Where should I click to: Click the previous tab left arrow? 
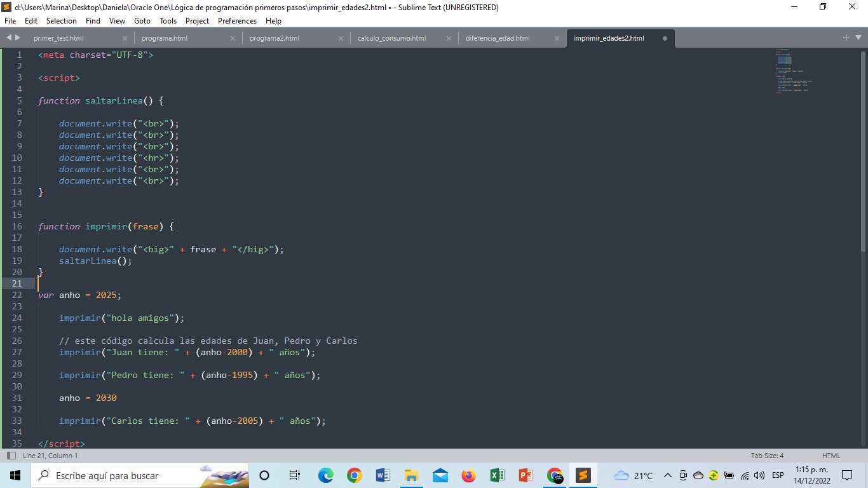click(x=9, y=38)
